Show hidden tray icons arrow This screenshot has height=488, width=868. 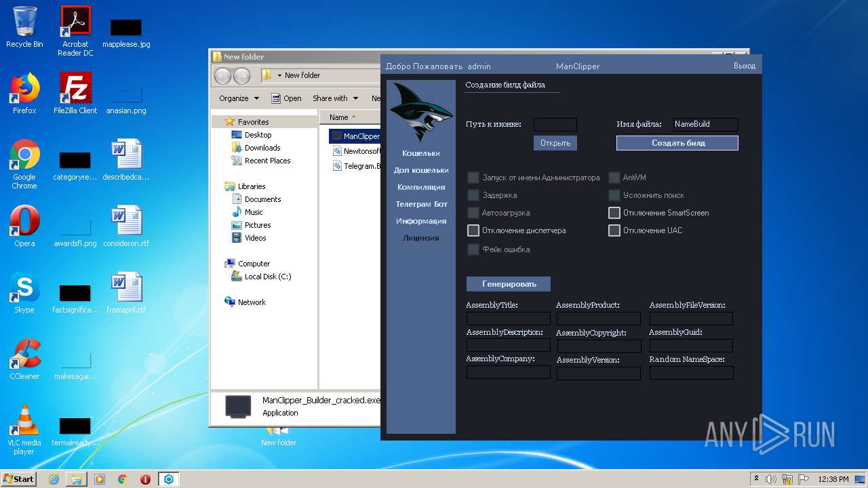click(756, 479)
